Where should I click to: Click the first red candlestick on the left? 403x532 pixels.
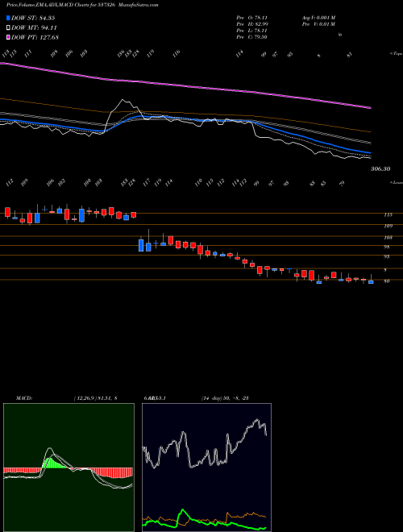click(x=7, y=212)
